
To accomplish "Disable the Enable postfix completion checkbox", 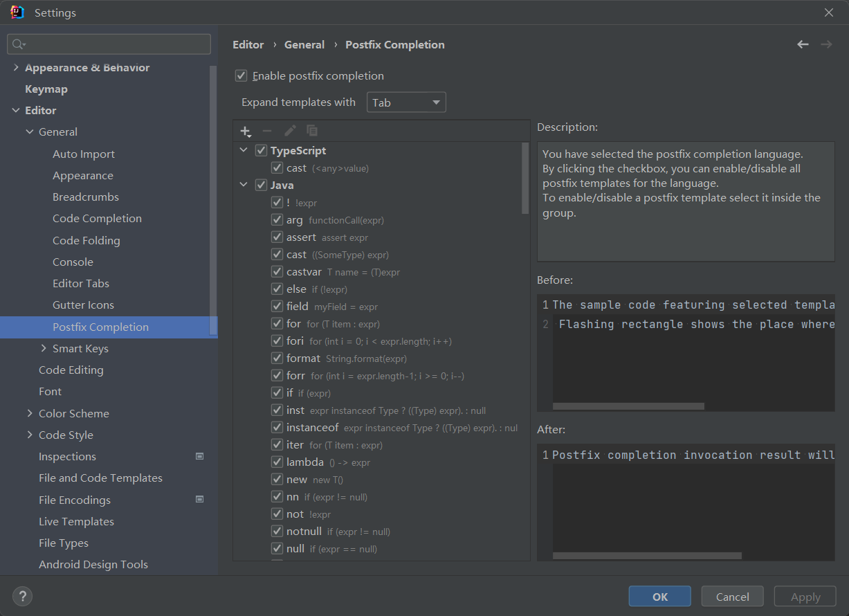I will pos(241,75).
